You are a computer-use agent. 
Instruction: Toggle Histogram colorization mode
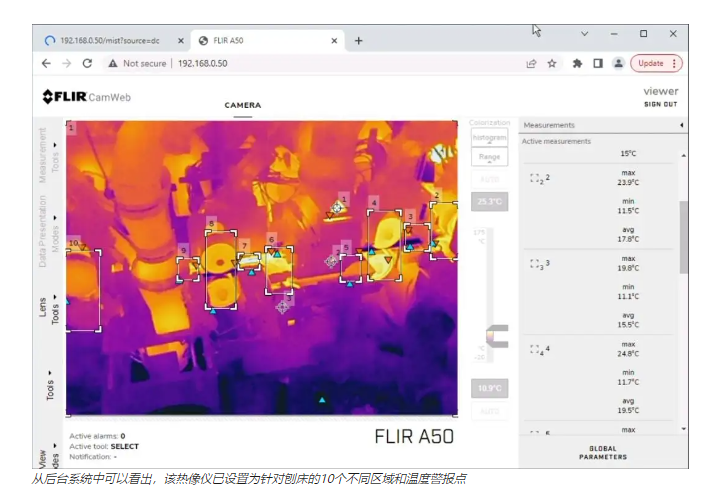(489, 137)
